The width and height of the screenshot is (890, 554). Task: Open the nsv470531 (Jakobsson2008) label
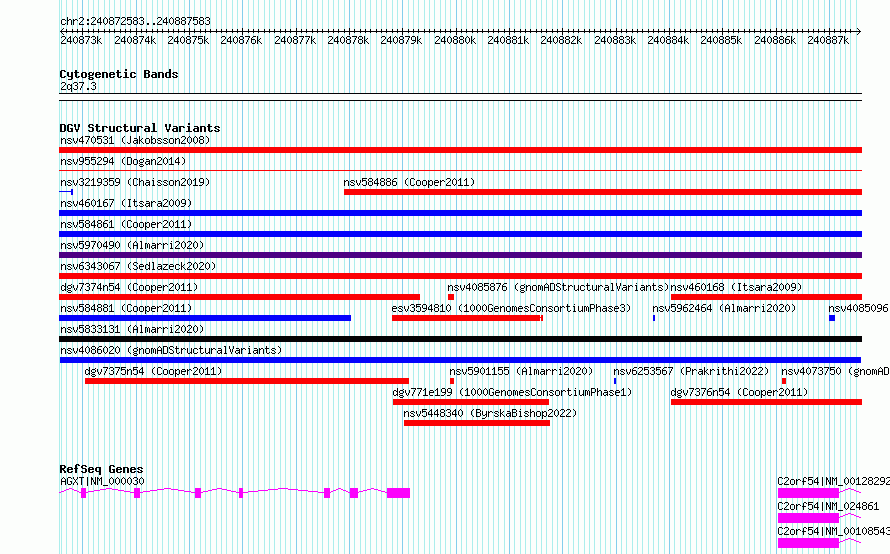pos(135,140)
